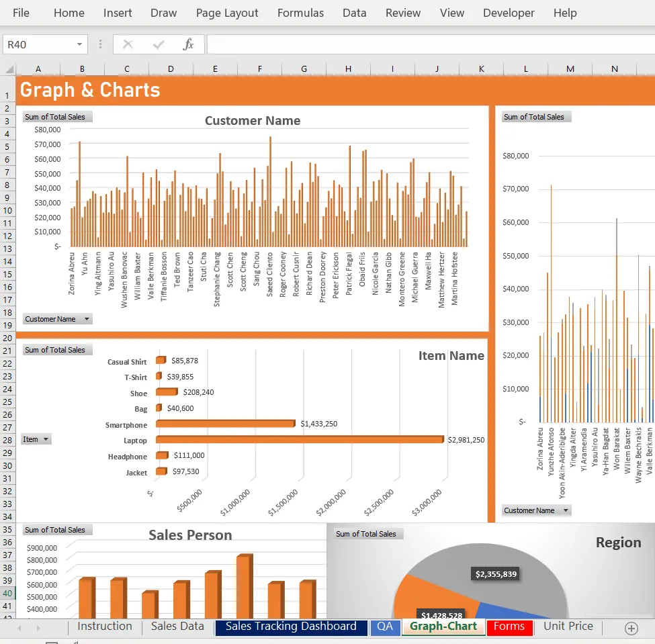The height and width of the screenshot is (644, 655).
Task: Open the Formulas ribbon tab
Action: (x=300, y=13)
